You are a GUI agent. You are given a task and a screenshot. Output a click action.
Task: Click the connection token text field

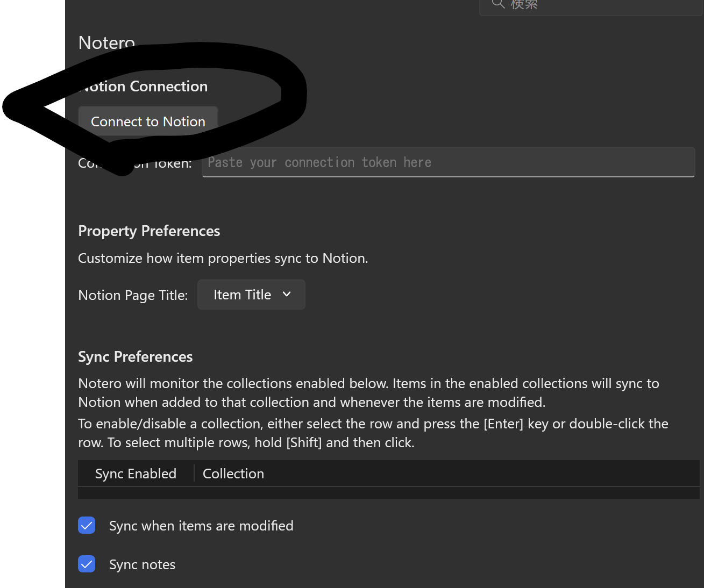pos(447,162)
